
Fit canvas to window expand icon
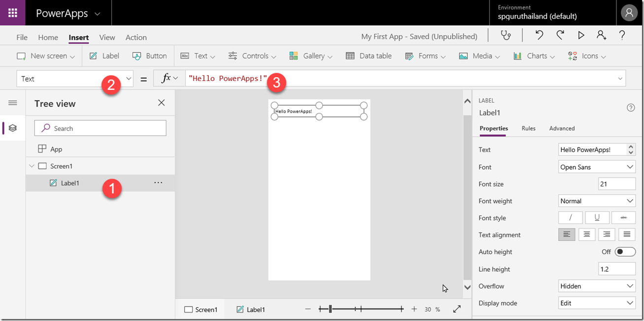(x=457, y=309)
